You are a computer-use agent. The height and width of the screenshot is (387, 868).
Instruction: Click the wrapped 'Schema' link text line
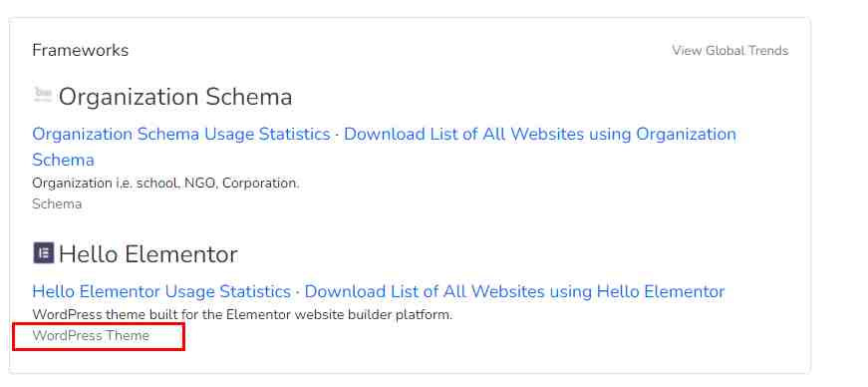pyautogui.click(x=63, y=161)
